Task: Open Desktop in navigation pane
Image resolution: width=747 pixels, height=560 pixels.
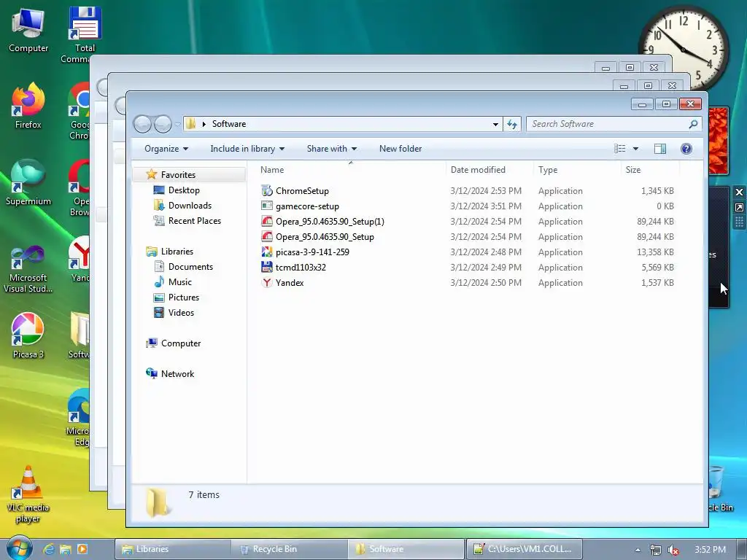Action: coord(183,190)
